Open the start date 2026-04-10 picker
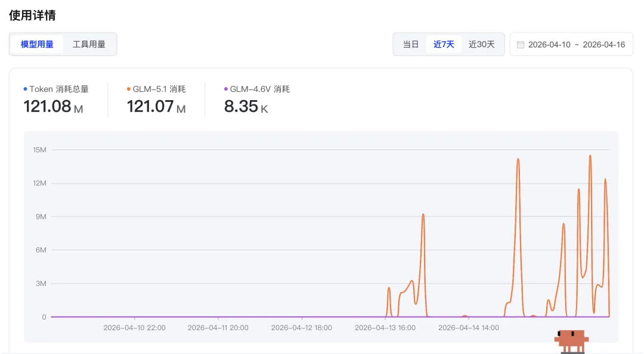The image size is (644, 354). click(x=549, y=45)
